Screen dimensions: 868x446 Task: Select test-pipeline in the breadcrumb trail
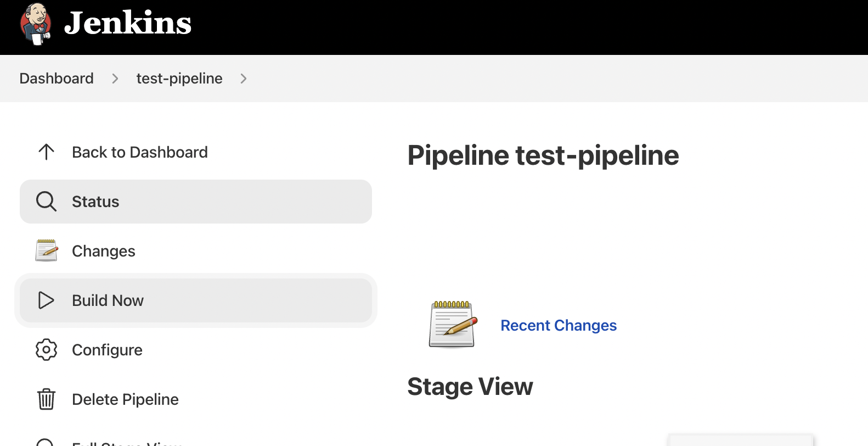[179, 79]
